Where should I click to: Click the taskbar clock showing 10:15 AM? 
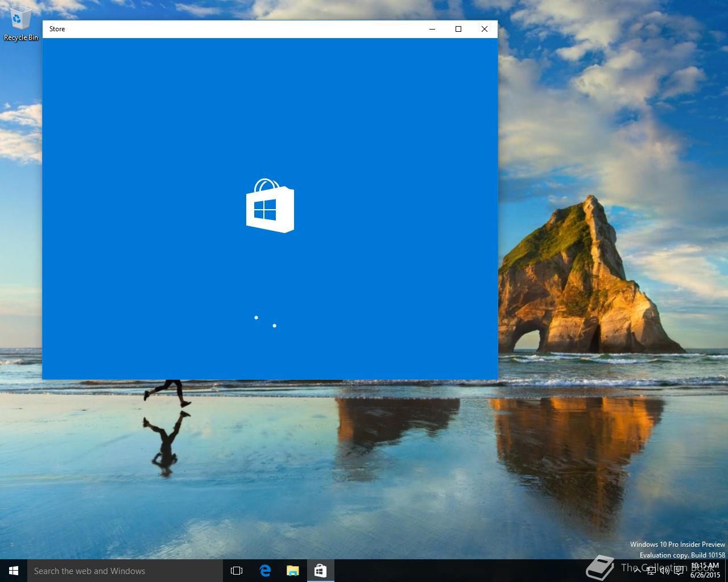pos(705,571)
